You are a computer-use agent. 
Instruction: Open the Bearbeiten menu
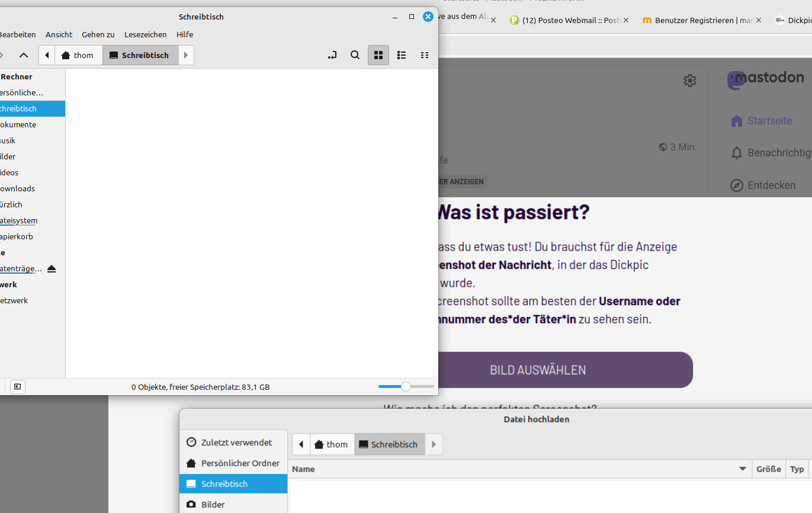tap(18, 35)
